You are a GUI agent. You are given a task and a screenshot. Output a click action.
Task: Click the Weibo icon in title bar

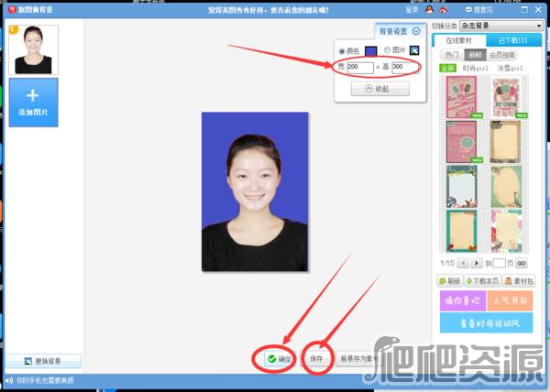(444, 10)
